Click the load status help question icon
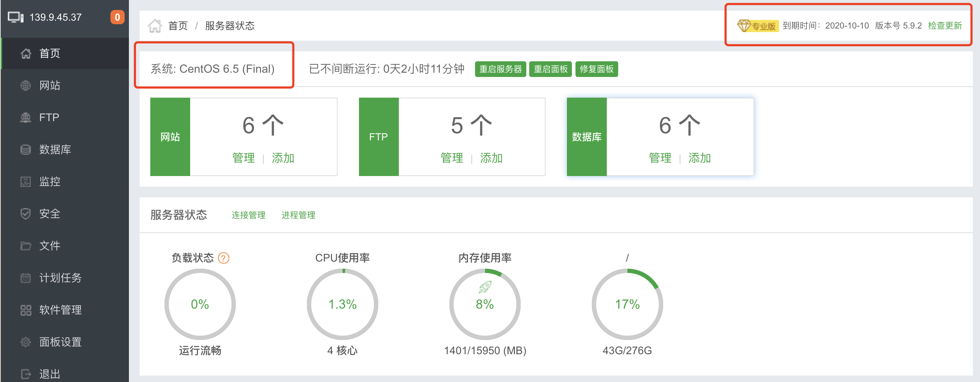 223,258
